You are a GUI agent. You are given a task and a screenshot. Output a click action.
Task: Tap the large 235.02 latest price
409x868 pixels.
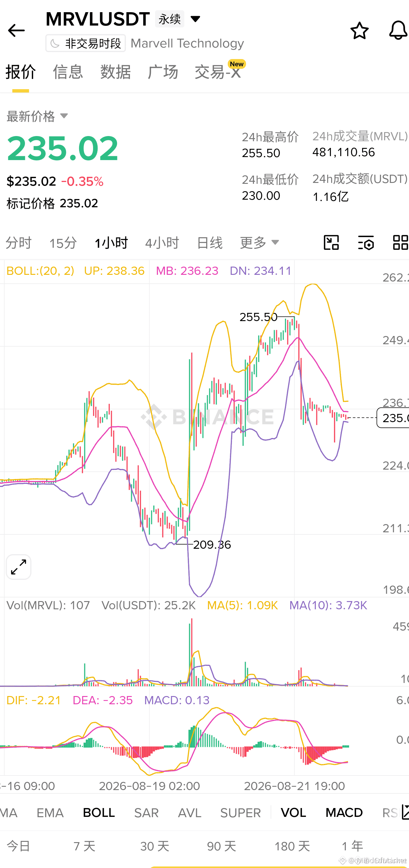(x=63, y=148)
